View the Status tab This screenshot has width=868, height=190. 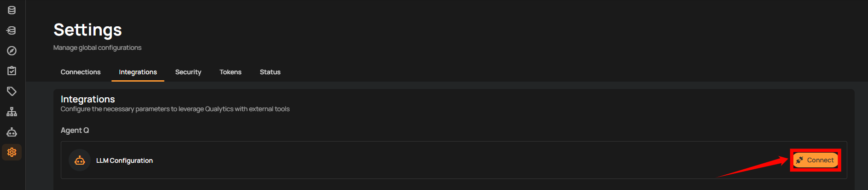point(270,72)
